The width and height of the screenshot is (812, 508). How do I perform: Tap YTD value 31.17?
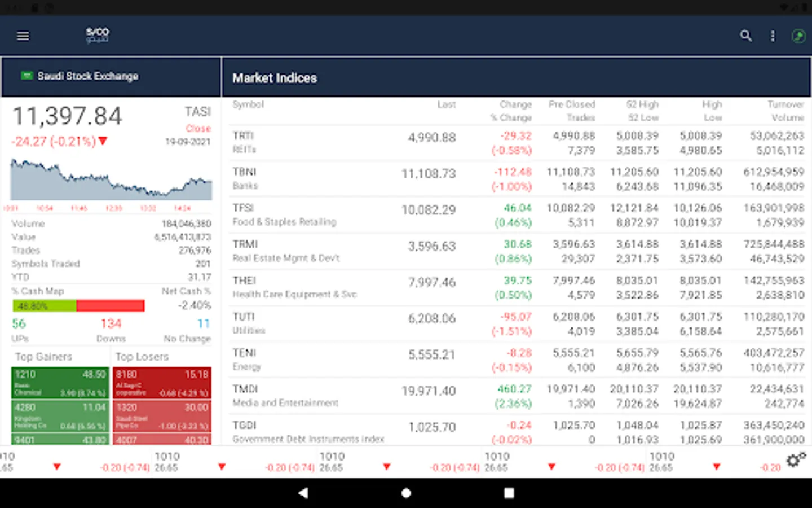tap(200, 277)
